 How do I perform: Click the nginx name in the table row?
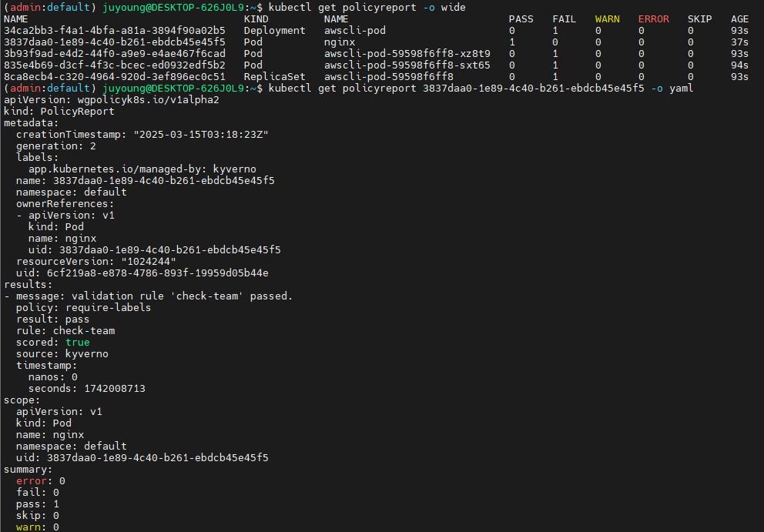[x=339, y=42]
